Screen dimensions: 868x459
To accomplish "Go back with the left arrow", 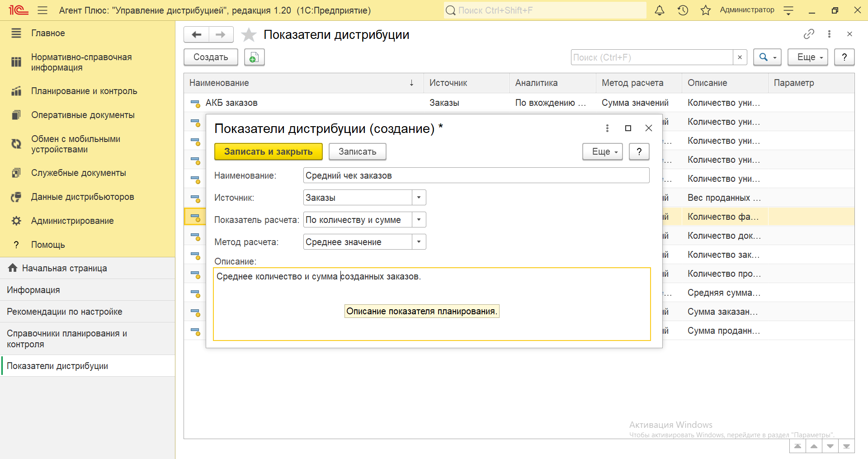I will click(197, 34).
